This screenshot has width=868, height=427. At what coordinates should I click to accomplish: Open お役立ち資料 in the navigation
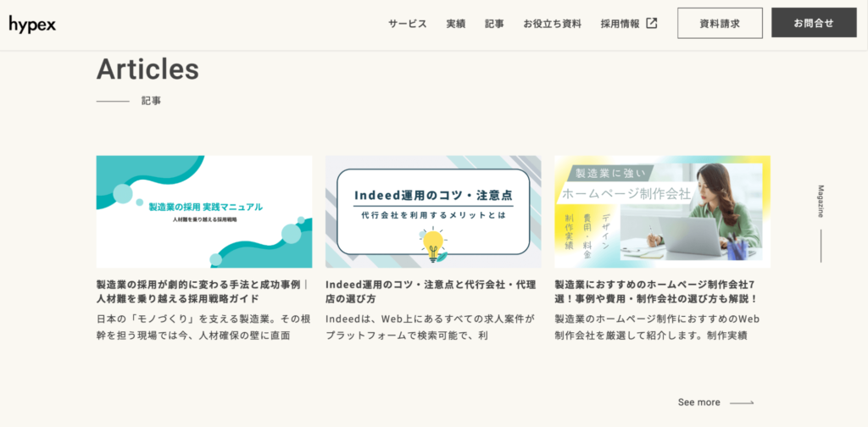(553, 24)
